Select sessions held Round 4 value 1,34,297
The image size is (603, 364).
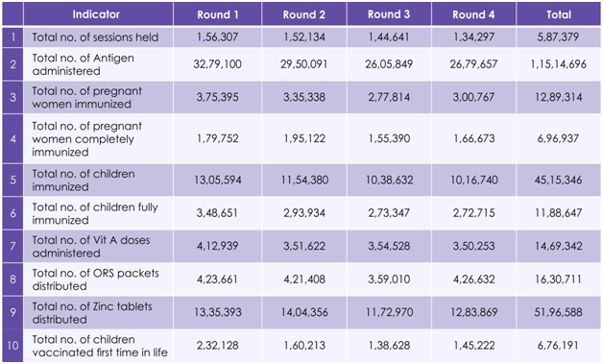pyautogui.click(x=473, y=36)
